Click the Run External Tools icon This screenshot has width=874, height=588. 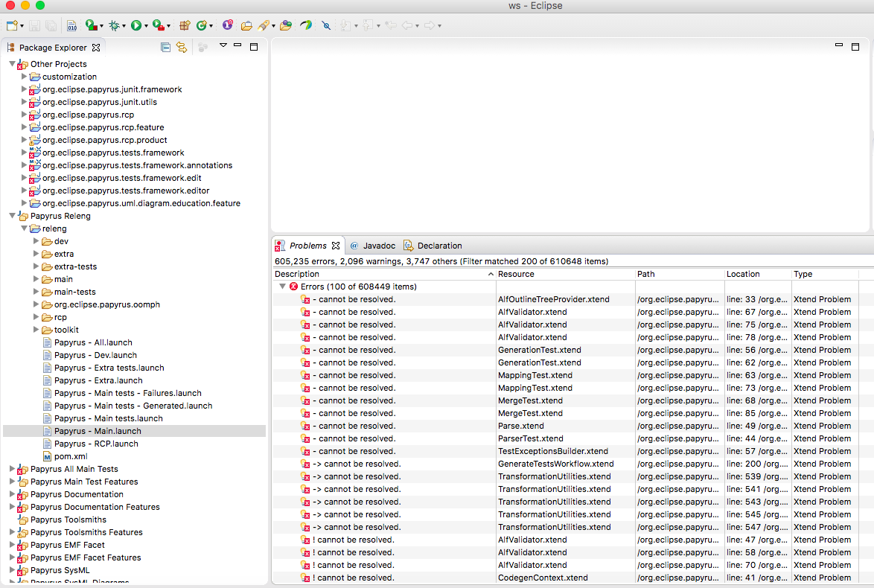click(159, 25)
